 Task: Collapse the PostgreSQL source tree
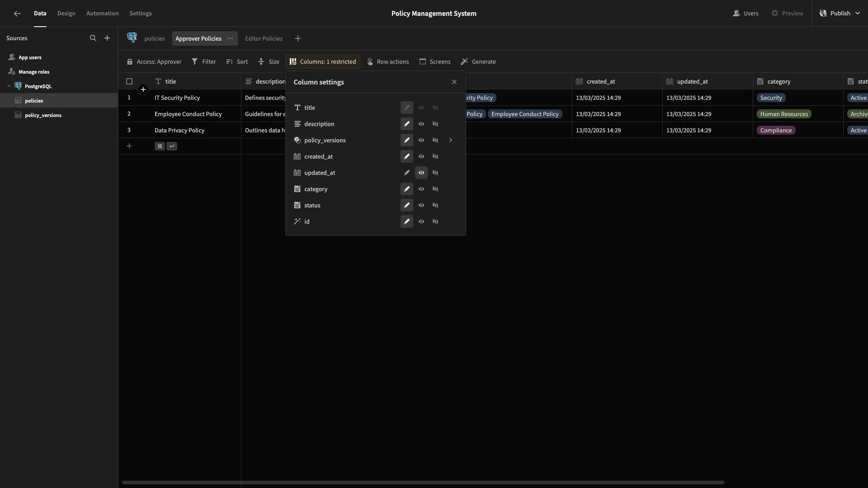pyautogui.click(x=9, y=86)
